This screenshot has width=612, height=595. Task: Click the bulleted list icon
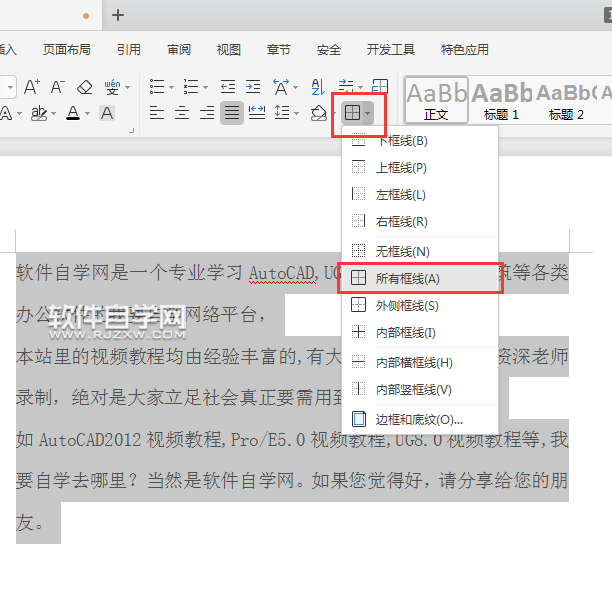(x=157, y=87)
